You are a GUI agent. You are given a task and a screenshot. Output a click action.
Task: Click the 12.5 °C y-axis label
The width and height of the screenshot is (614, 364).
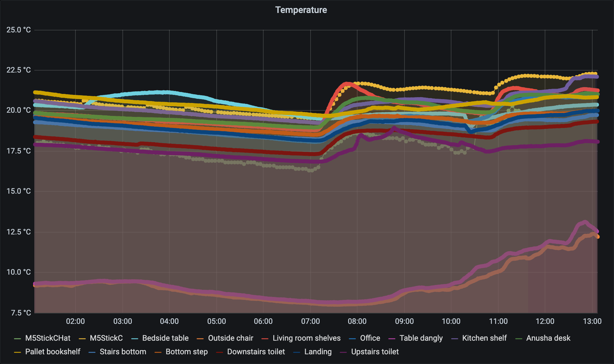pyautogui.click(x=18, y=232)
